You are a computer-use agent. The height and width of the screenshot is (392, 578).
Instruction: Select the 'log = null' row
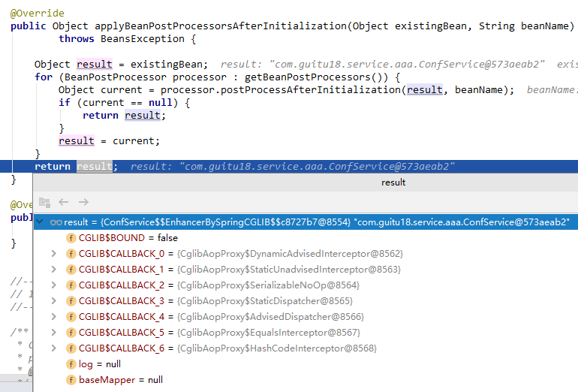click(306, 364)
